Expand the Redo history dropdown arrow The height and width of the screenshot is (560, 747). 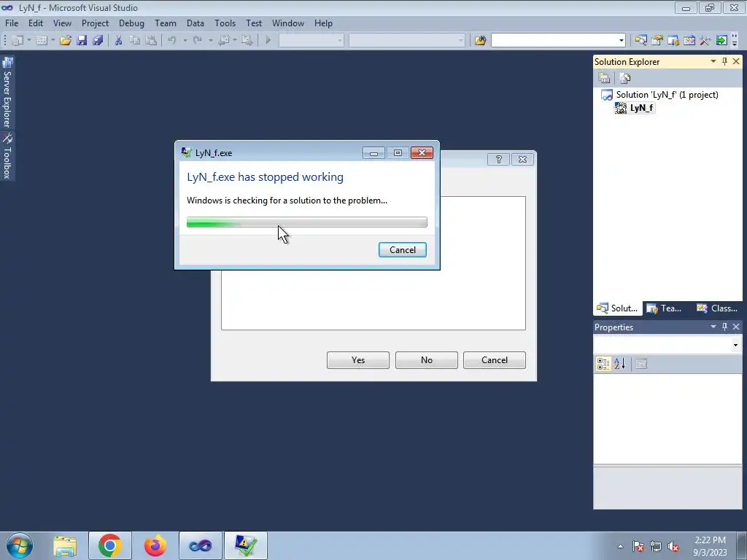[210, 41]
